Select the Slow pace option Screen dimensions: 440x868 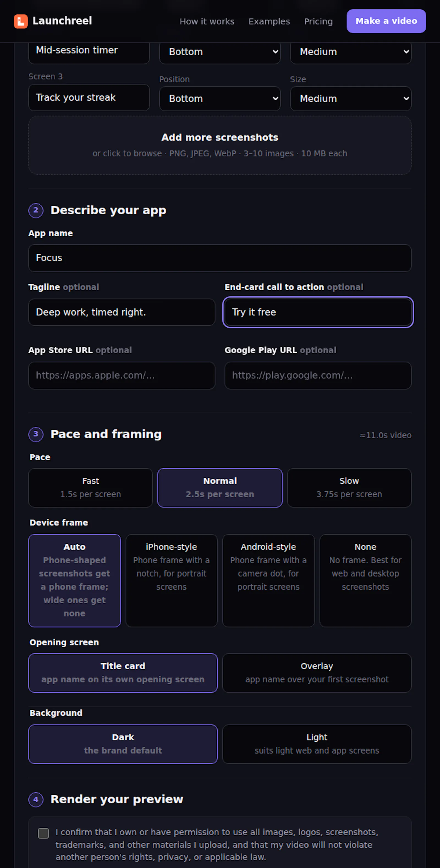pos(349,488)
